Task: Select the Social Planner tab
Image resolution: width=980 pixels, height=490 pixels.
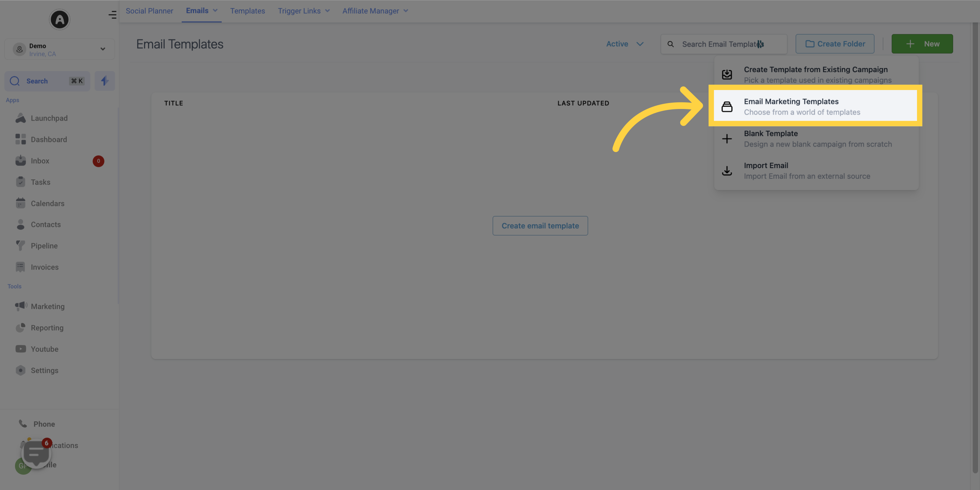Action: [x=149, y=11]
